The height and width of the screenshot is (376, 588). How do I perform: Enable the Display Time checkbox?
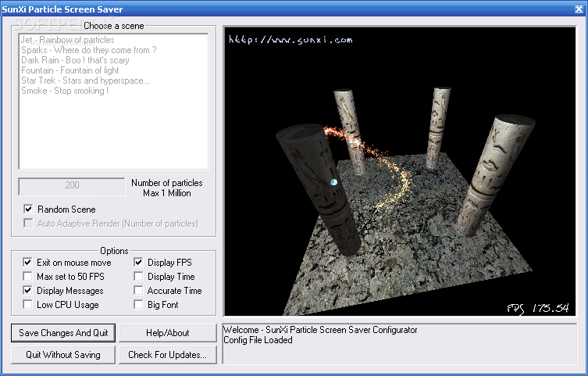pos(138,277)
